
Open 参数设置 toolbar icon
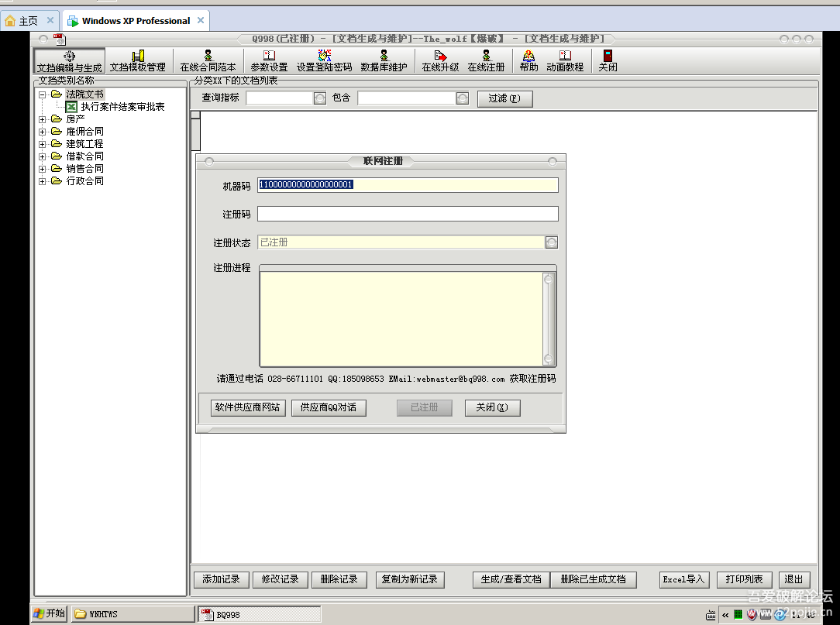269,61
